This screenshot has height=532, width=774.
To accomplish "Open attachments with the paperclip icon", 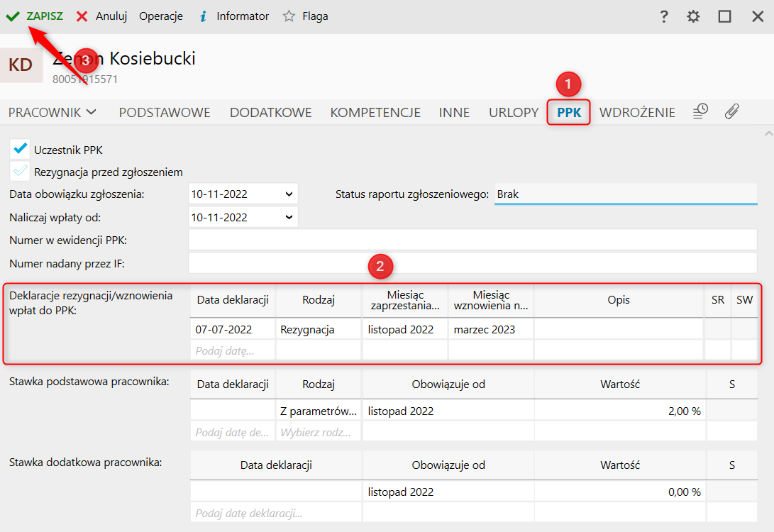I will coord(731,111).
